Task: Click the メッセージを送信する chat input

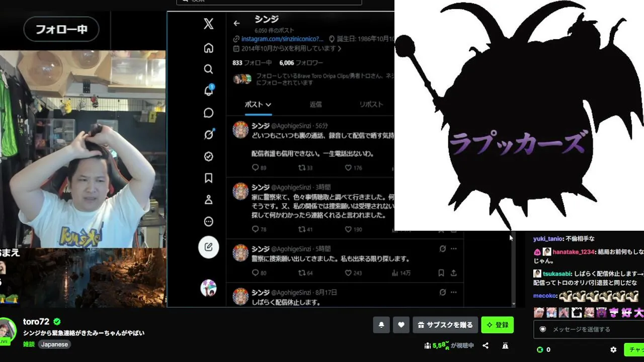Action: 589,329
